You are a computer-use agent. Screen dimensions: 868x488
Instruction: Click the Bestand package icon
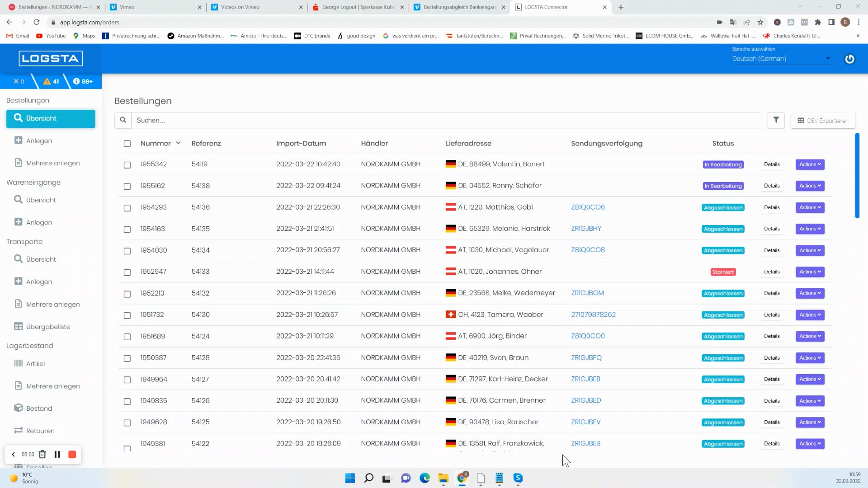[x=19, y=408]
